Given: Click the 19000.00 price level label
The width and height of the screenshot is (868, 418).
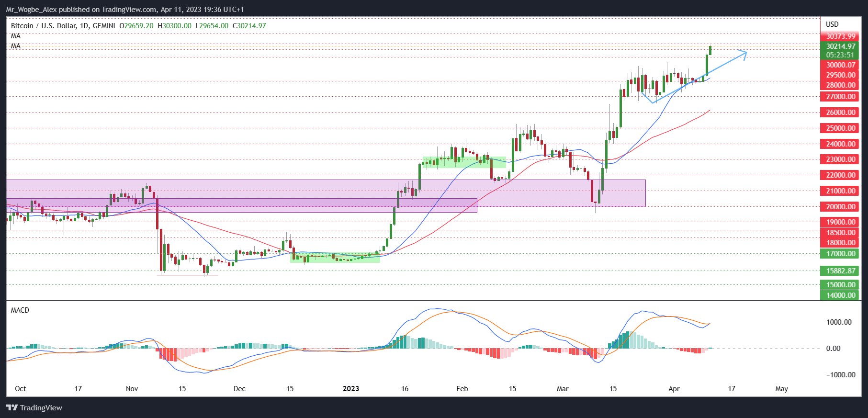Looking at the screenshot, I should (840, 222).
